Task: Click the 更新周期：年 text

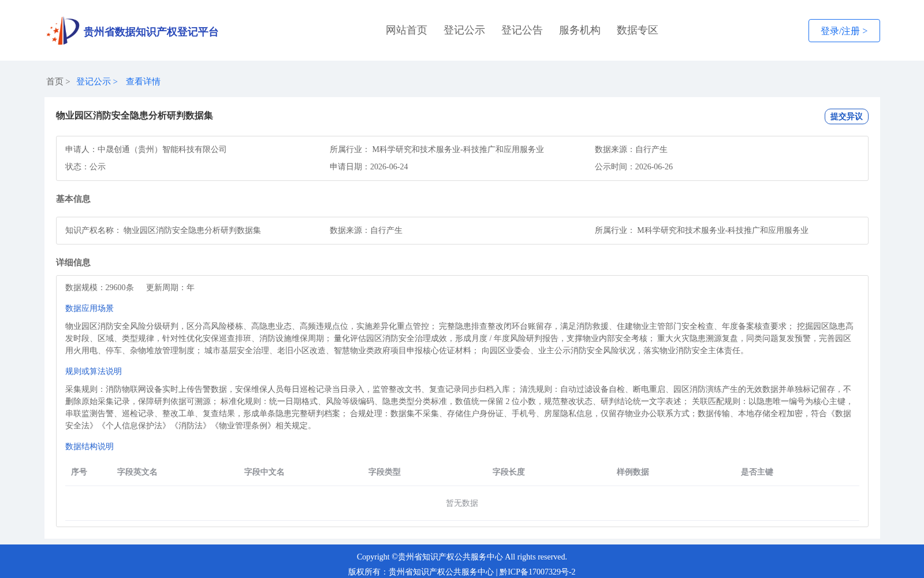Action: click(x=170, y=287)
